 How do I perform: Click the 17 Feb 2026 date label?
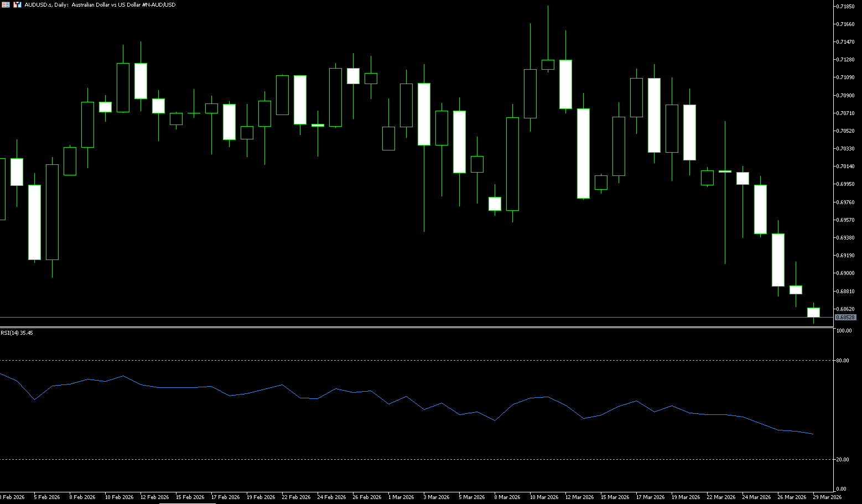tap(225, 497)
